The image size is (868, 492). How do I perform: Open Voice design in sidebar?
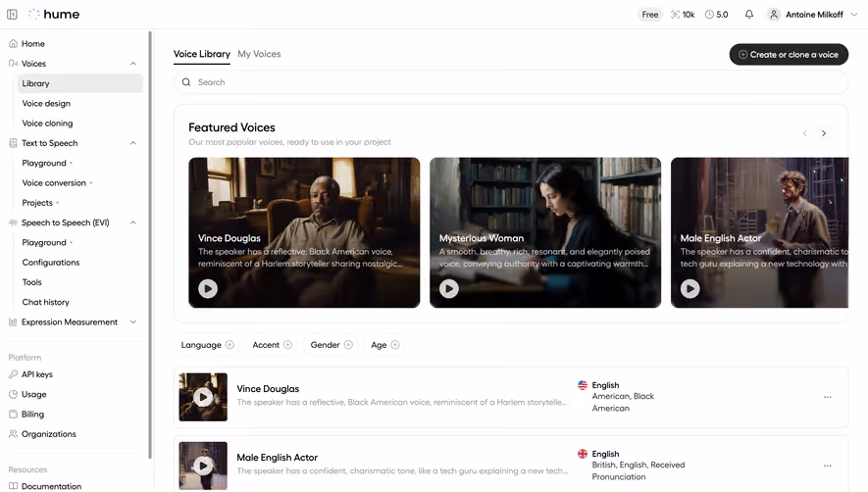(x=46, y=104)
